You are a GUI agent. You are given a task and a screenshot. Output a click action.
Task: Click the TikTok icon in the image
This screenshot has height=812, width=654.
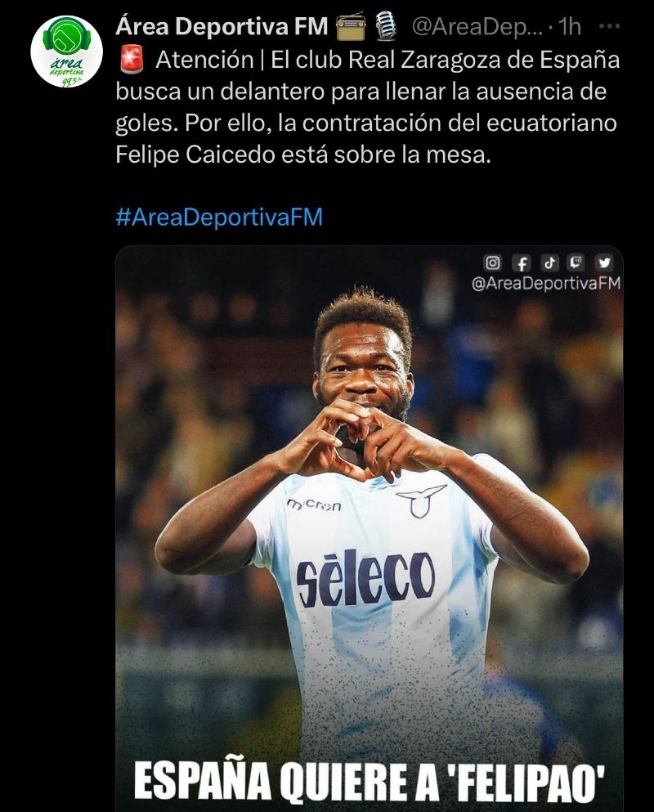click(549, 262)
